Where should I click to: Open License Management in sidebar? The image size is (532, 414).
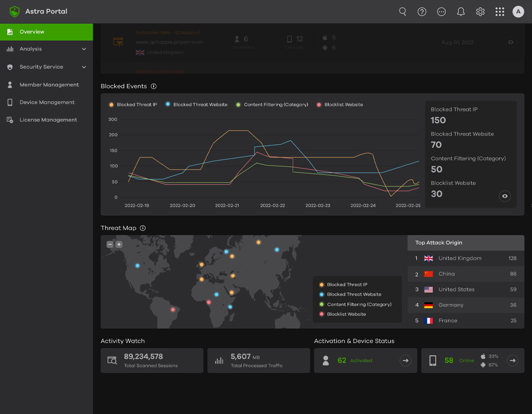pos(48,120)
